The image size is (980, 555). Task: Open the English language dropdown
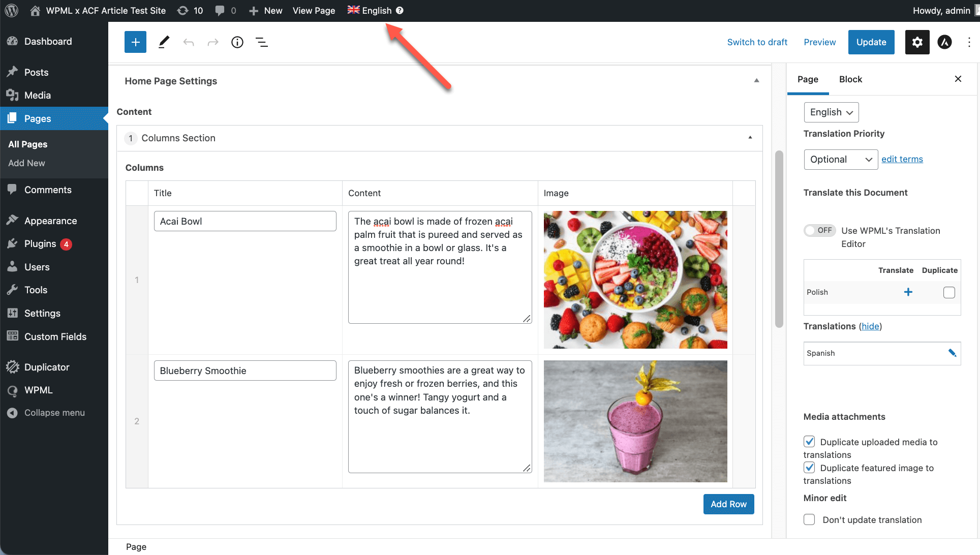point(831,112)
